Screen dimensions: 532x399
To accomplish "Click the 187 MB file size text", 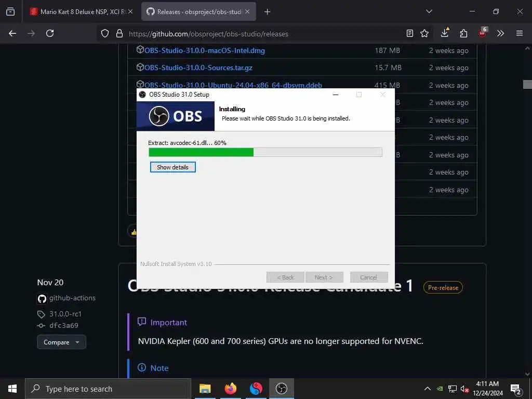I will tap(388, 50).
